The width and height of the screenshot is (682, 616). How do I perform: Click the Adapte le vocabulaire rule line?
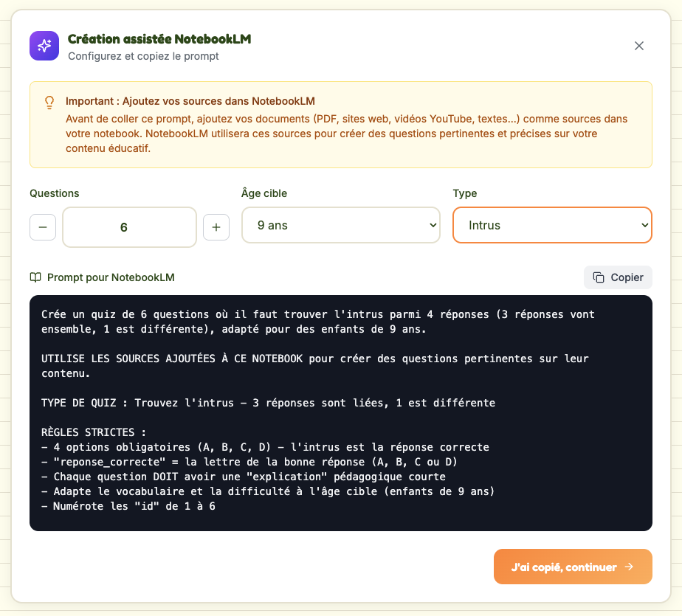pos(268,491)
